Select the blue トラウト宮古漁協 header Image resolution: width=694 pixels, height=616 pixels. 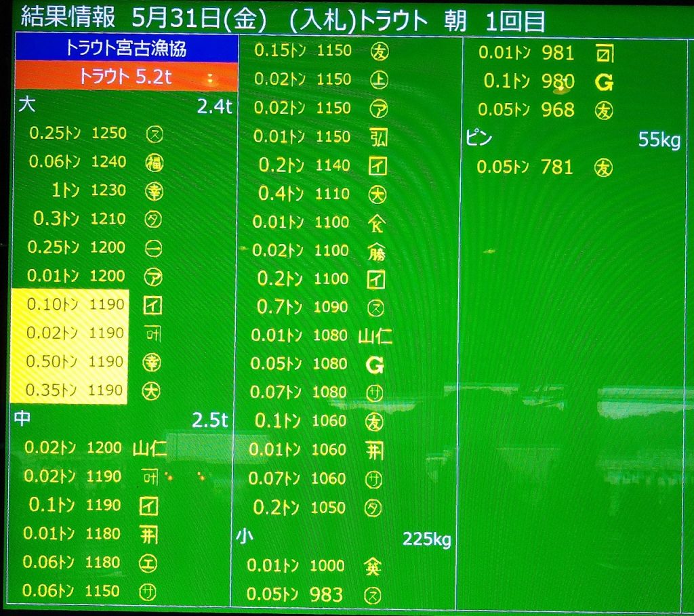126,48
